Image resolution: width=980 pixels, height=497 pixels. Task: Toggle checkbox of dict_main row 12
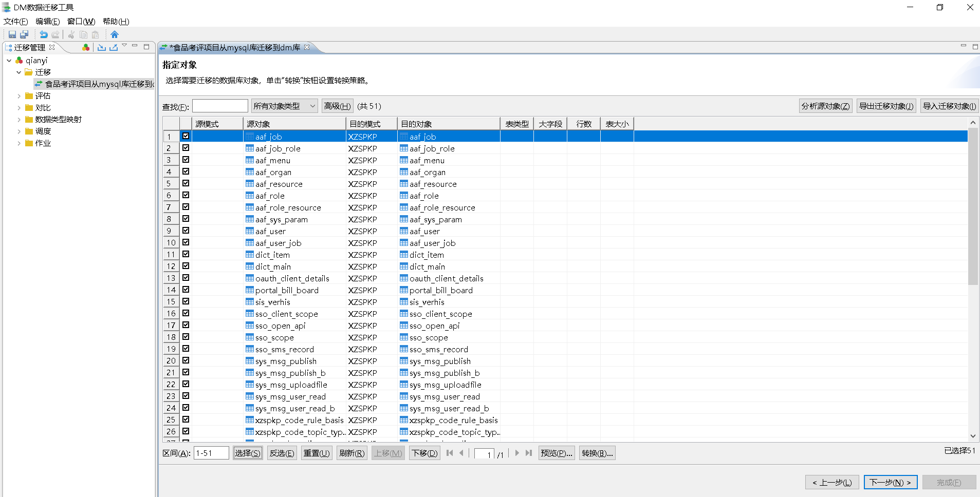186,266
